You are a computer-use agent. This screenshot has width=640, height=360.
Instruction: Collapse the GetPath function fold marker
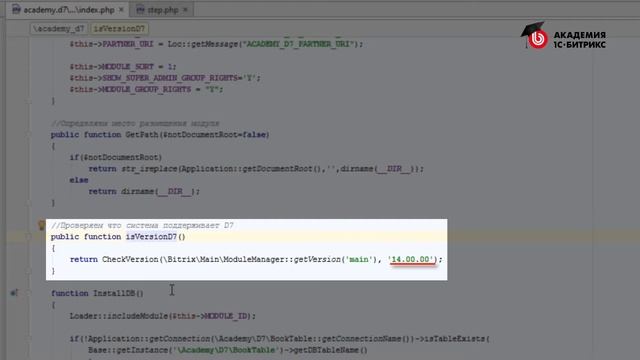(x=29, y=135)
